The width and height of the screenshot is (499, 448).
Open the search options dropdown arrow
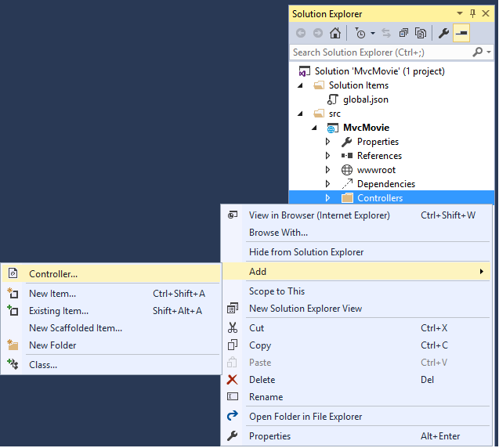click(488, 52)
